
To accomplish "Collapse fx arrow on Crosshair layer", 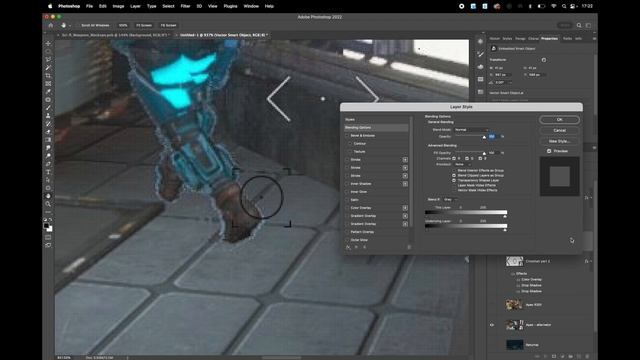I will tap(591, 261).
